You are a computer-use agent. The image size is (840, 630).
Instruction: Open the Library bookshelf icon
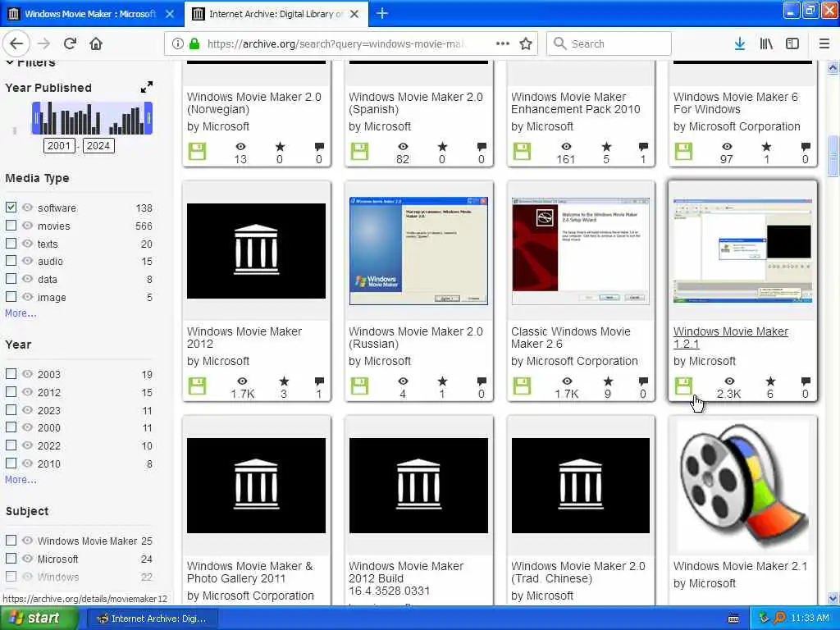pos(766,43)
